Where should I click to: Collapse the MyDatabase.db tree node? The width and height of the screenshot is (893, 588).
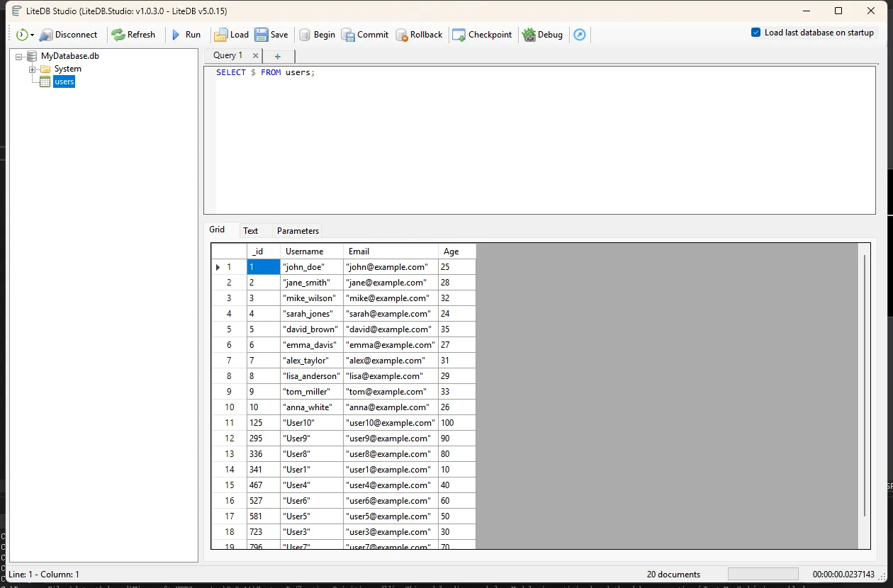pos(19,56)
